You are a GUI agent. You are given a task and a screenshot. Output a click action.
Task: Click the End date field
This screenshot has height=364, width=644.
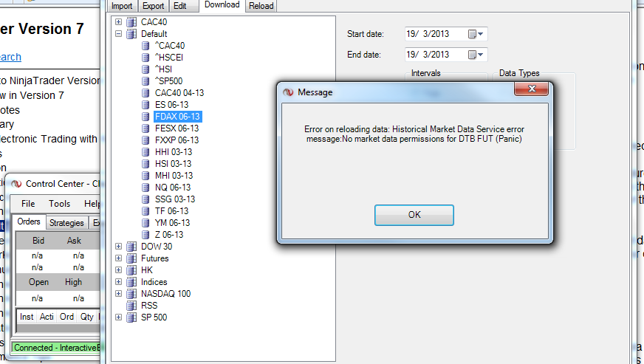(446, 55)
